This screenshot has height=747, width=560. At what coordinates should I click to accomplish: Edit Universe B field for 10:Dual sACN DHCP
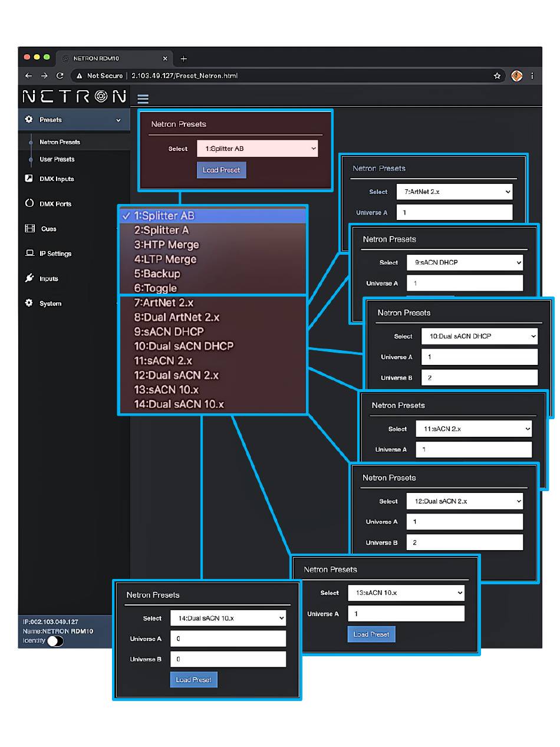tap(479, 377)
